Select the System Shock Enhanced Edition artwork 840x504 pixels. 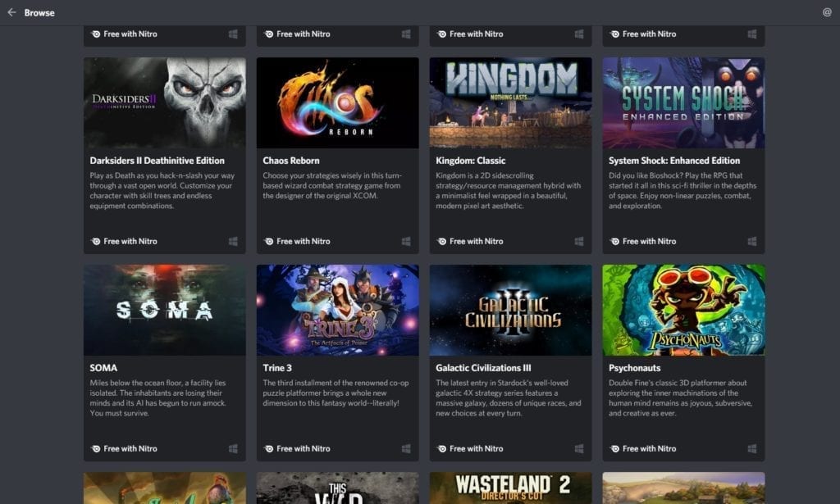683,102
